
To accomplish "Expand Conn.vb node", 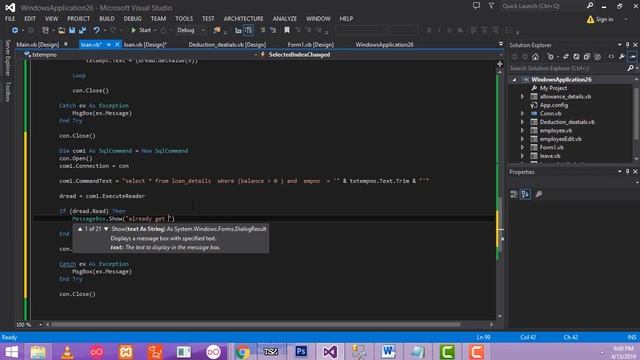I will click(x=522, y=113).
